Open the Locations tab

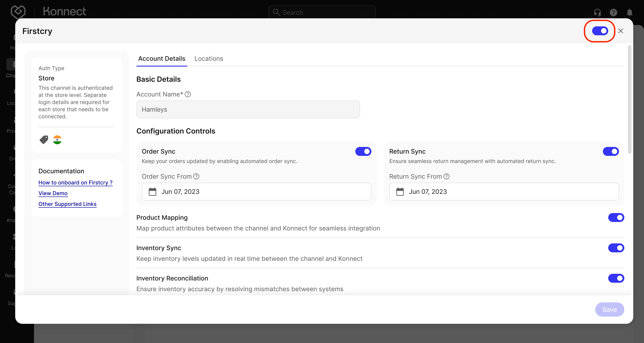[209, 59]
